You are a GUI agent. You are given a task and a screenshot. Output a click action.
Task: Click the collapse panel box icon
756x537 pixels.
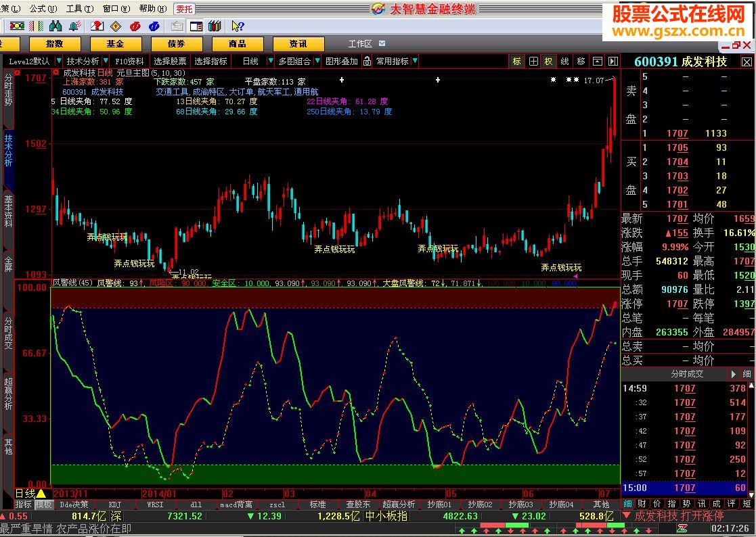(x=598, y=61)
